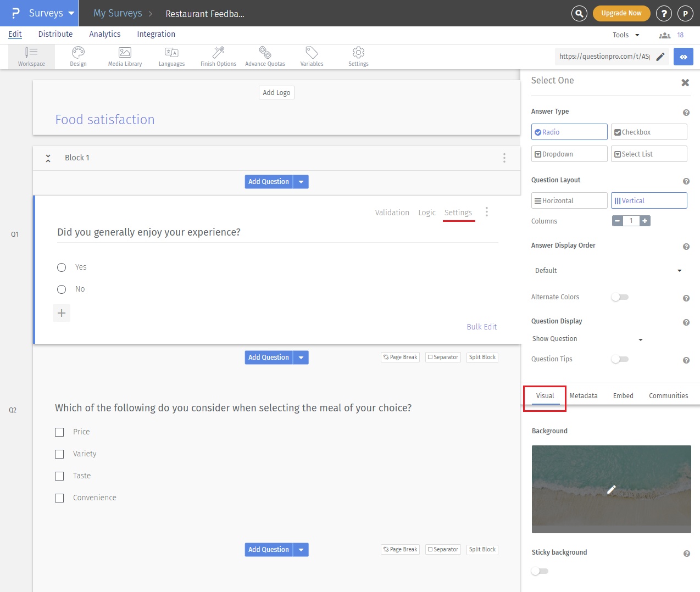
Task: Open Advance Quotas
Action: (265, 56)
